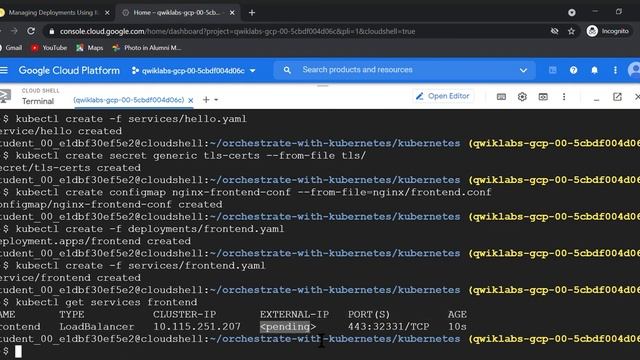Click the address bar URL
This screenshot has height=360, width=640.
pos(237,31)
